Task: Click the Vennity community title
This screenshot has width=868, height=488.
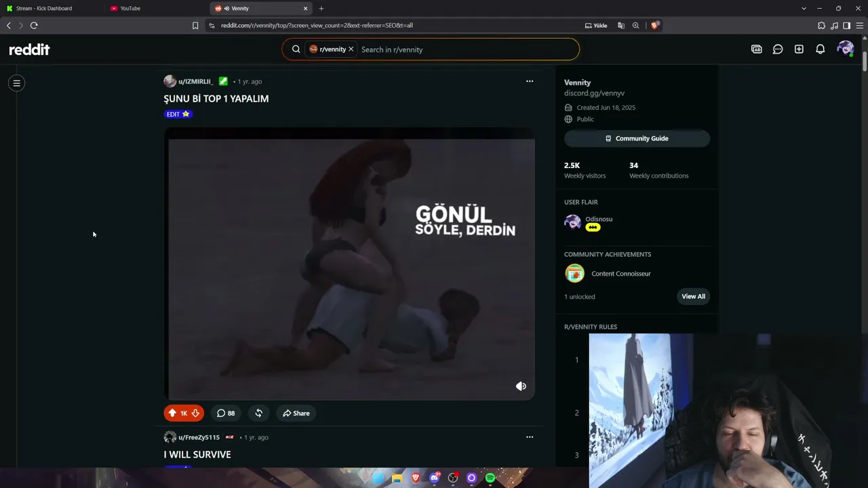Action: 577,83
